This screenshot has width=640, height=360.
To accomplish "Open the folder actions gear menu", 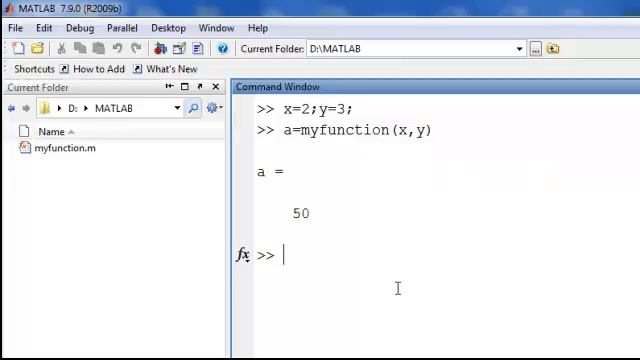I will click(214, 108).
